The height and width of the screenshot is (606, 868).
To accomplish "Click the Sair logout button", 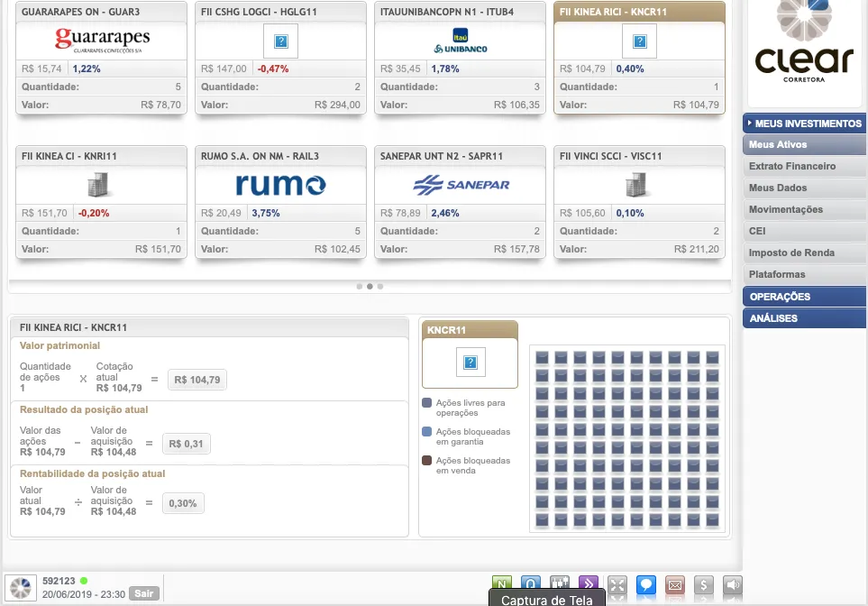I will pos(143,593).
